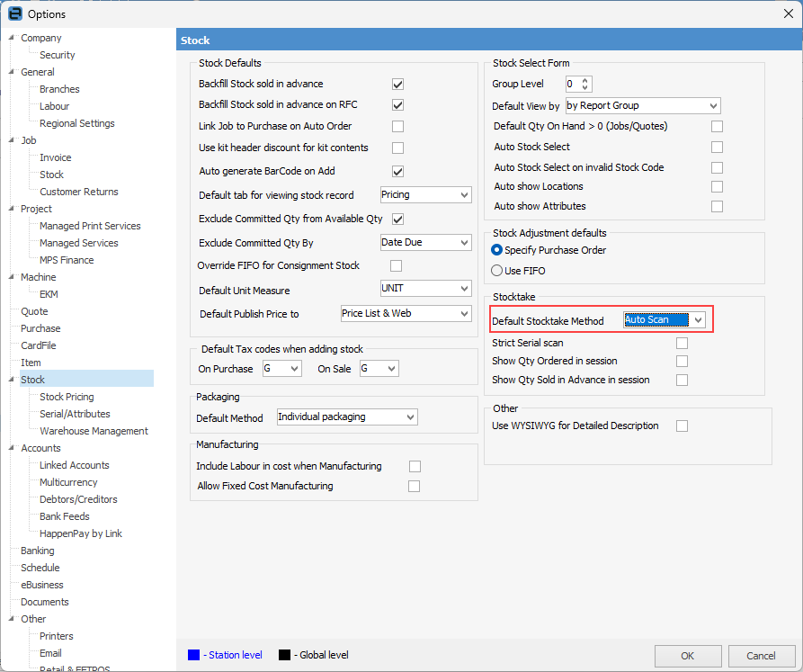
Task: Collapse the Company tree node
Action: point(12,38)
